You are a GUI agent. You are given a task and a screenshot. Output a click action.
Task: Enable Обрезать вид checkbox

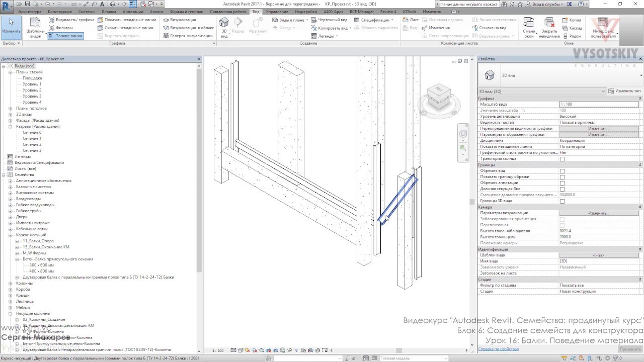click(562, 171)
